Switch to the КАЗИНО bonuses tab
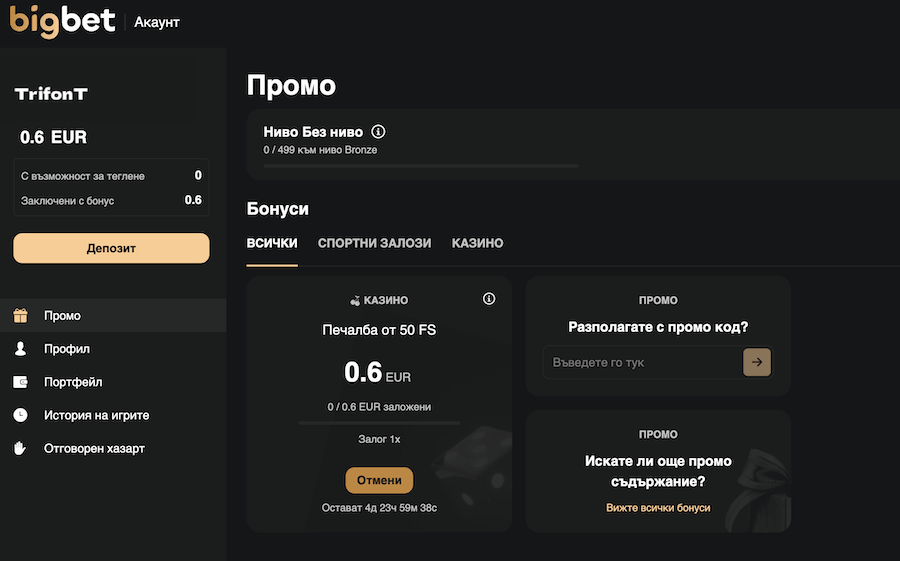The height and width of the screenshot is (561, 900). point(478,243)
